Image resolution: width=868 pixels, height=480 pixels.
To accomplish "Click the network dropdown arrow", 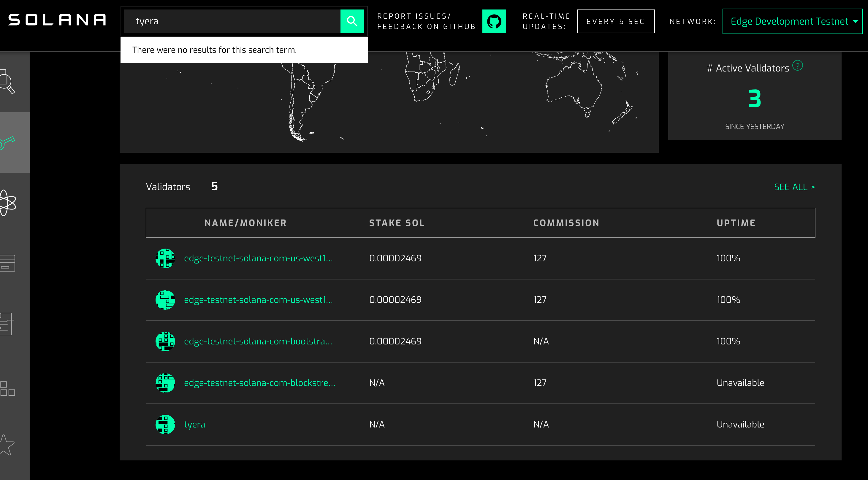I will (x=855, y=21).
